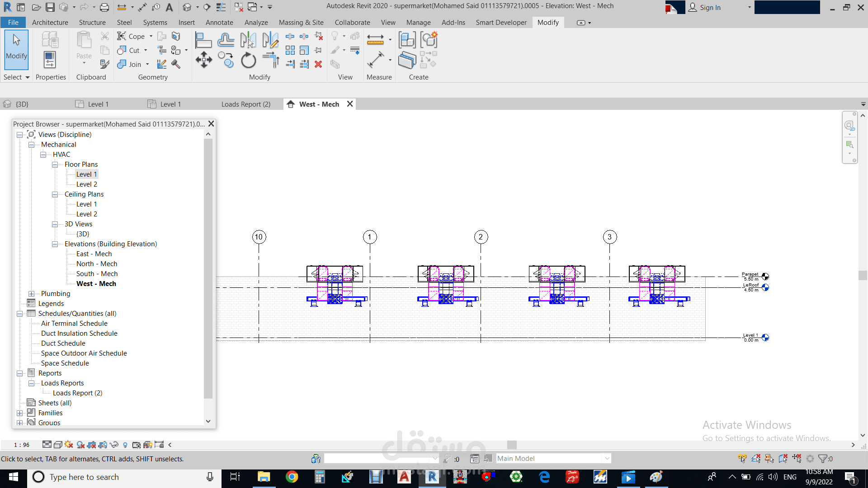The image size is (868, 488).
Task: Open Detail Level in view control bar
Action: pos(47,445)
